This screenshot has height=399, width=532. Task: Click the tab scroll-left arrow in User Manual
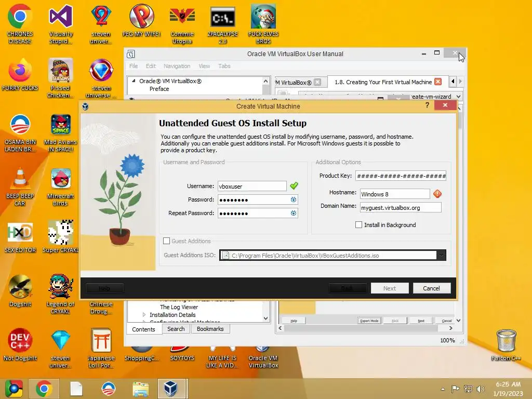pyautogui.click(x=453, y=82)
